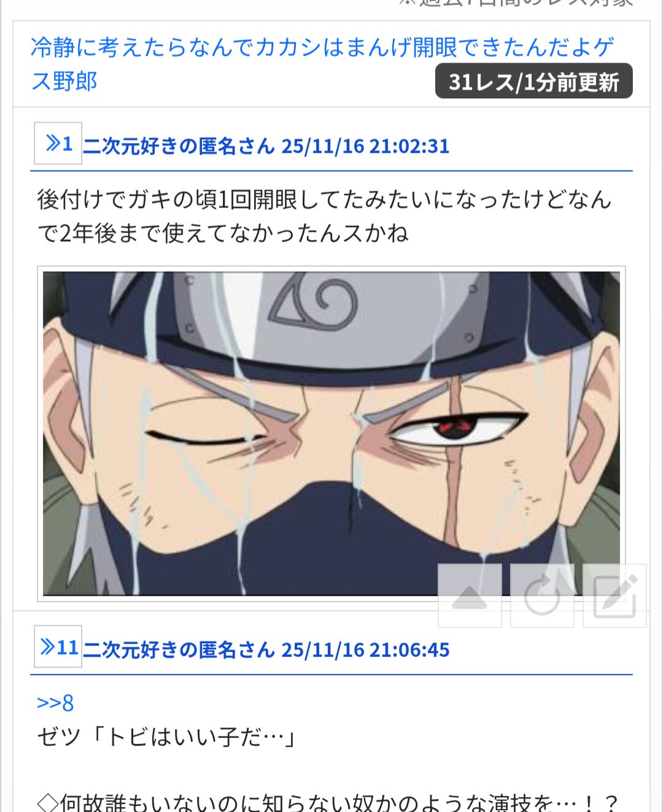Tap the scroll-to-top arrow icon
The height and width of the screenshot is (812, 663).
(x=470, y=595)
